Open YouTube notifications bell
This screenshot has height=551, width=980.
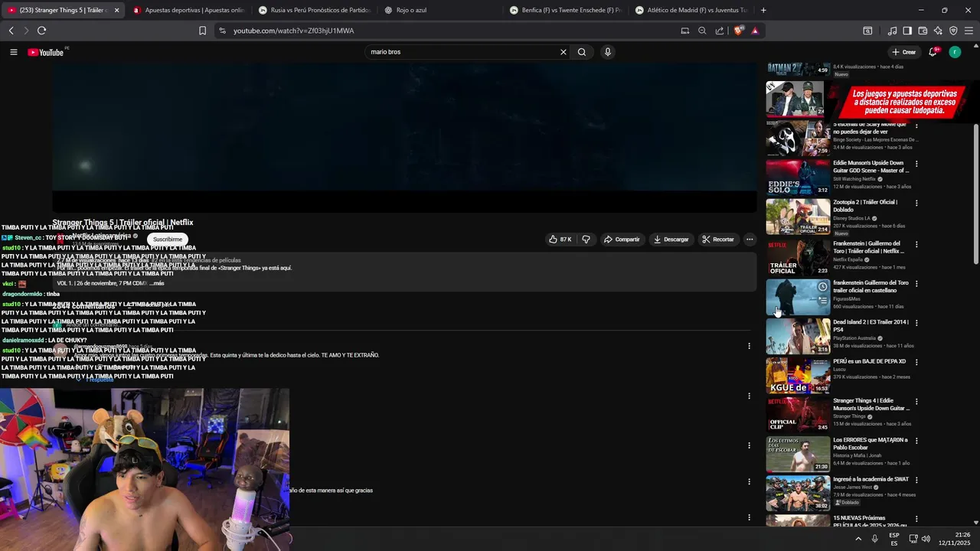point(933,52)
